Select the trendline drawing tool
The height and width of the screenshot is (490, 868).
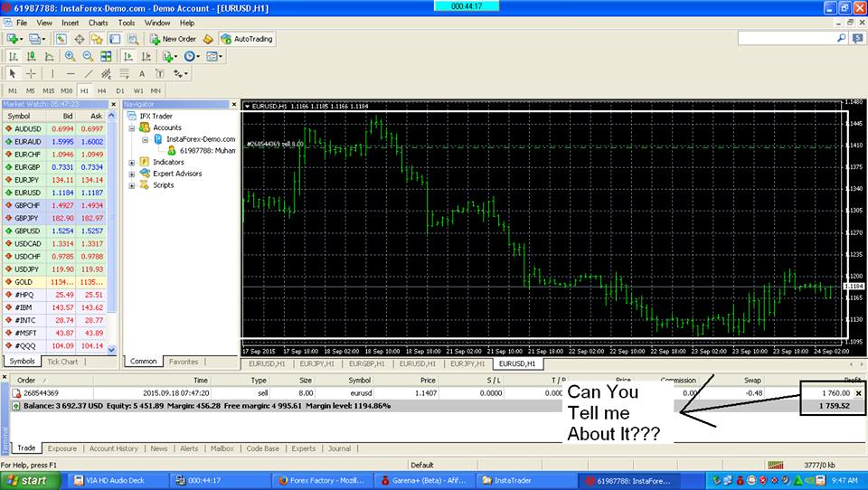(88, 73)
